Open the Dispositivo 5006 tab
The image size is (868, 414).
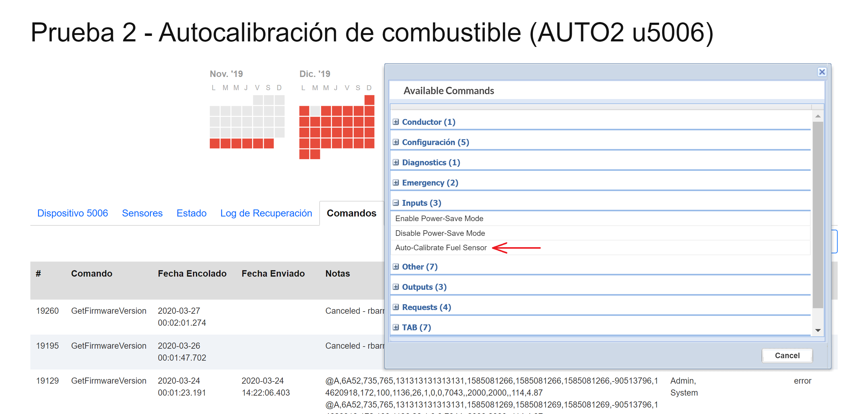coord(72,213)
